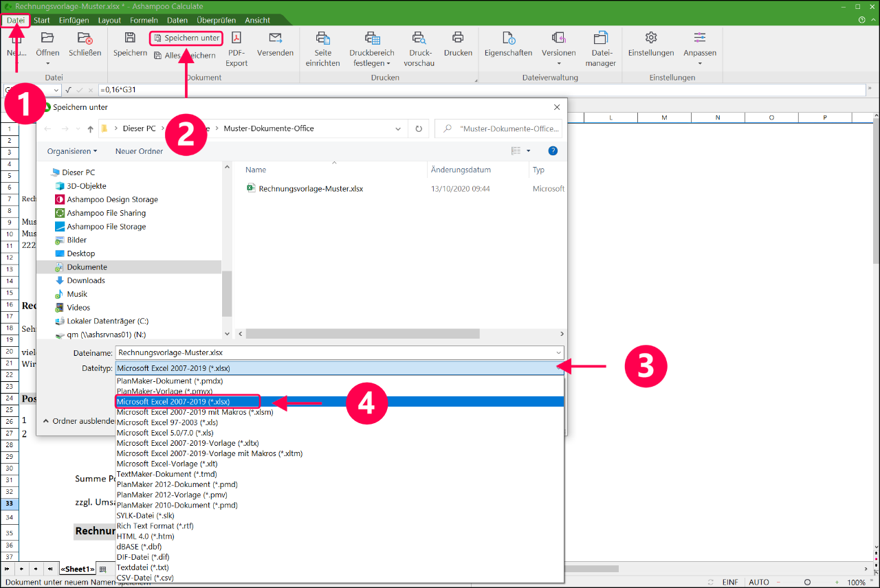Switch to Überprüfen ribbon tab

coord(216,20)
